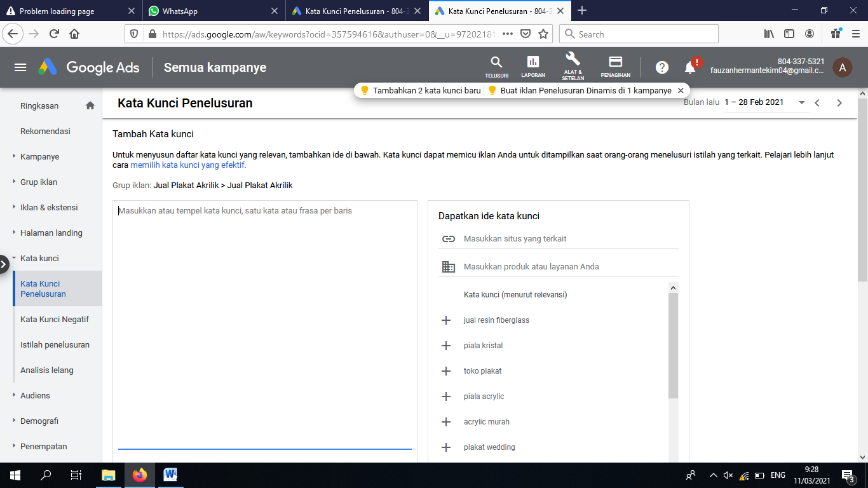
Task: Select Istilah penelusuran menu item
Action: pos(55,344)
